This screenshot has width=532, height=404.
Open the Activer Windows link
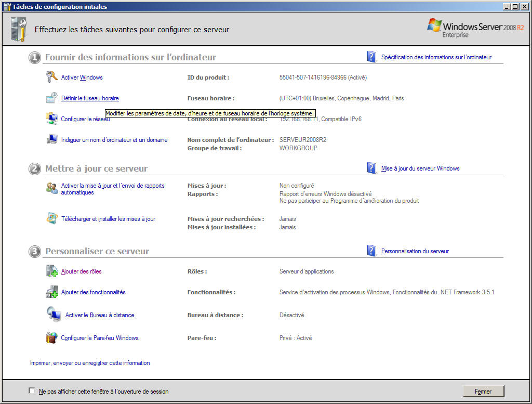point(82,77)
